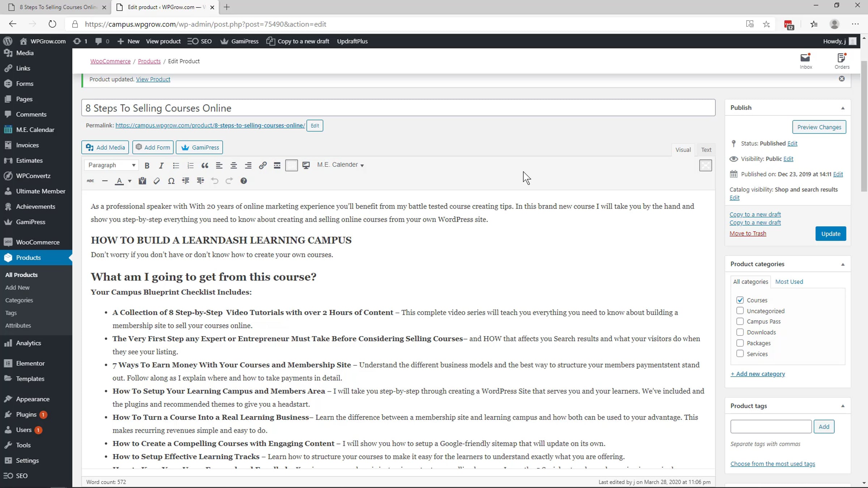
Task: Collapse the Product categories panel
Action: (843, 264)
